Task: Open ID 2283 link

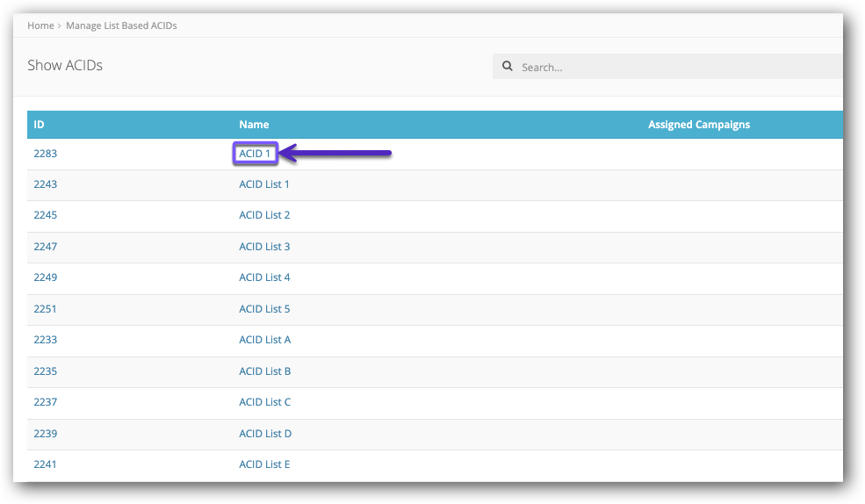Action: click(45, 154)
